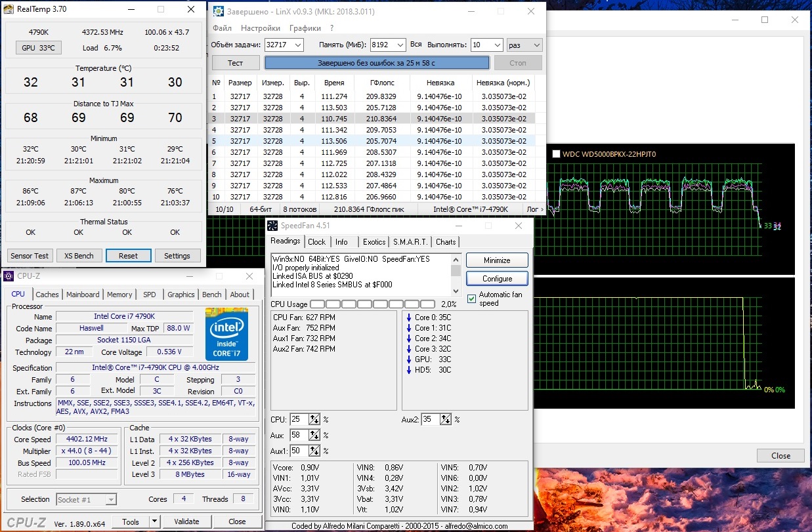812x532 pixels.
Task: Open the ? help menu in LinX
Action: tap(332, 28)
